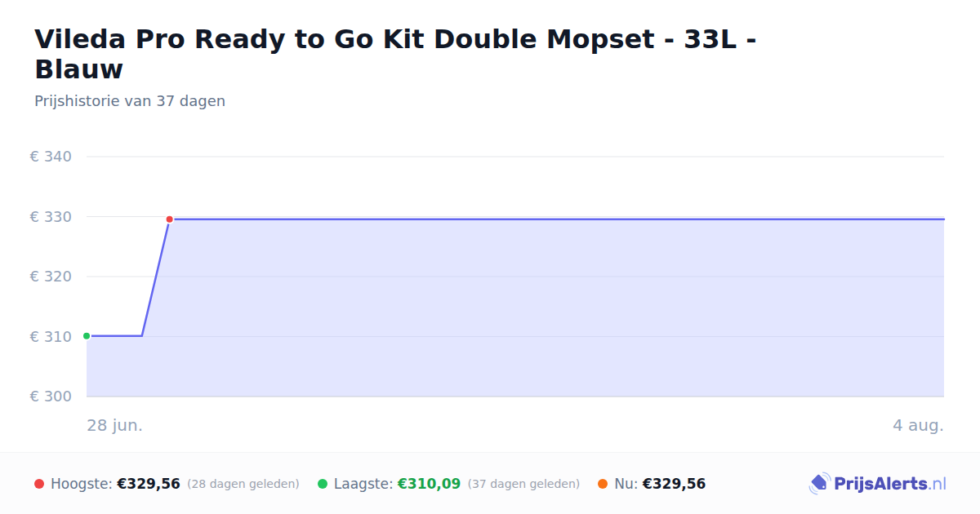The image size is (980, 514).
Task: Click the PrijsAlerts tag logo icon
Action: (820, 484)
